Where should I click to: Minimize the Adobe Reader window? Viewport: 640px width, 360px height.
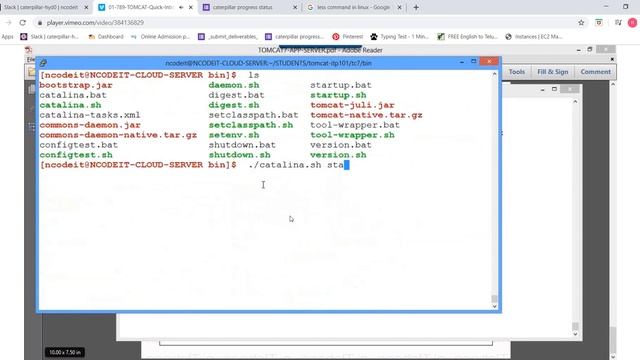578,50
